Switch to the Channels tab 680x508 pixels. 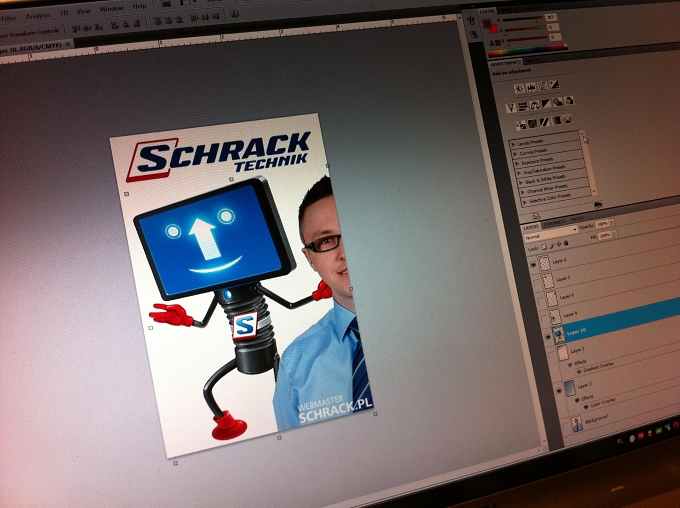[x=555, y=223]
